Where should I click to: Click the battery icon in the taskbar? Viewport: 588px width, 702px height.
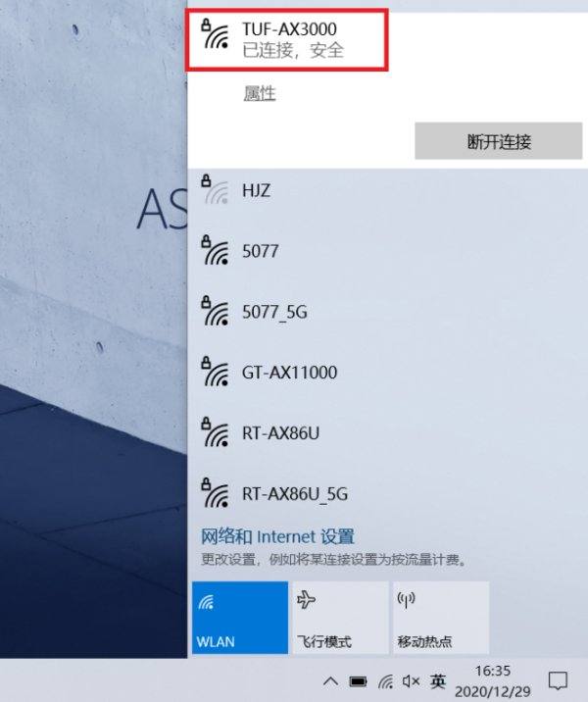pos(358,681)
